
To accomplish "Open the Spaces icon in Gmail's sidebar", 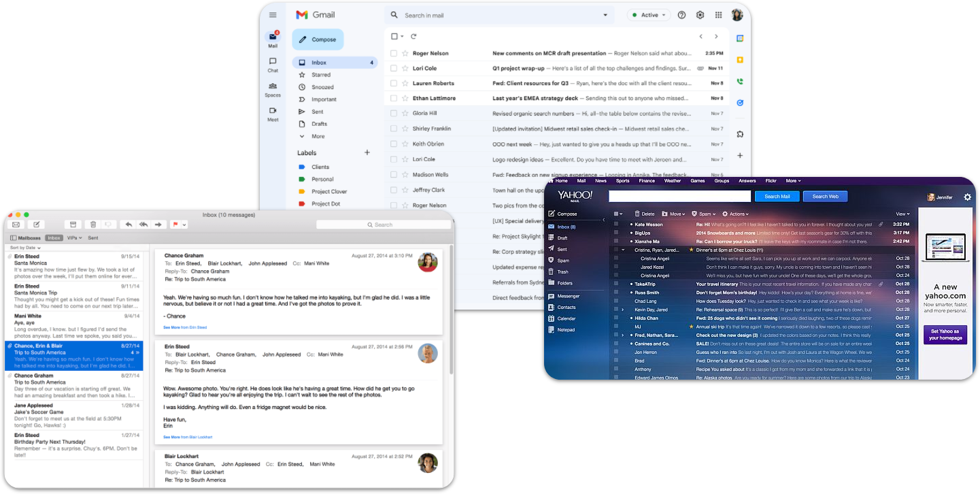I will coord(273,86).
